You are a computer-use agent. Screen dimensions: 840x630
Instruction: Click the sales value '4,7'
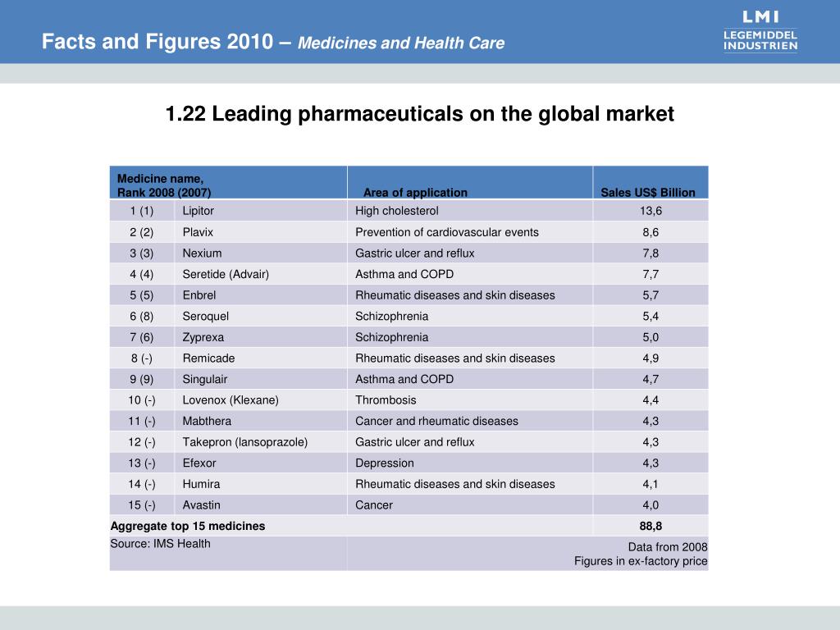(651, 379)
